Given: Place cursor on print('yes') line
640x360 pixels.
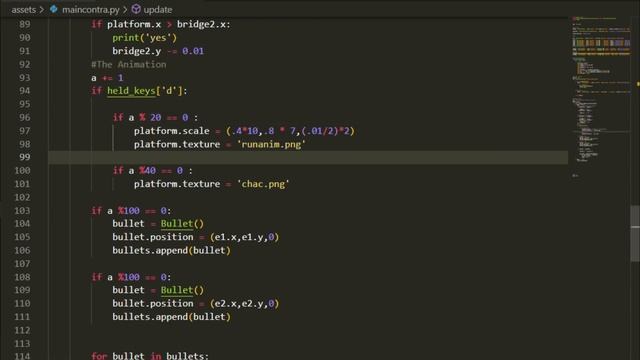Looking at the screenshot, I should point(144,38).
